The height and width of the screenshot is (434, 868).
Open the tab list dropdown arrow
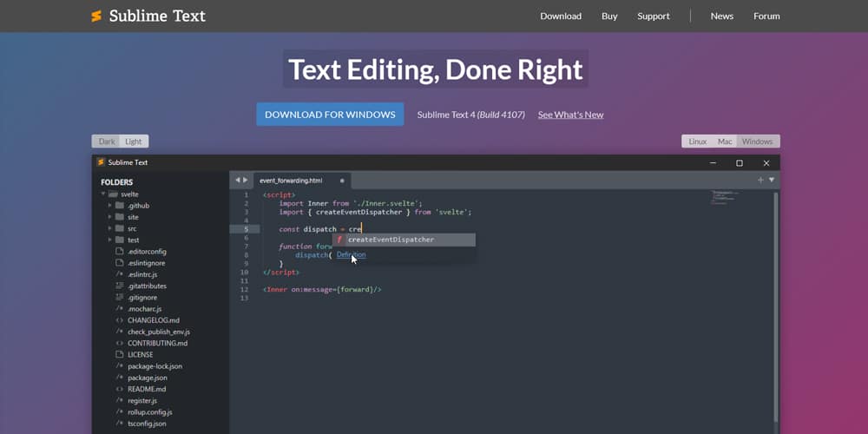[772, 180]
